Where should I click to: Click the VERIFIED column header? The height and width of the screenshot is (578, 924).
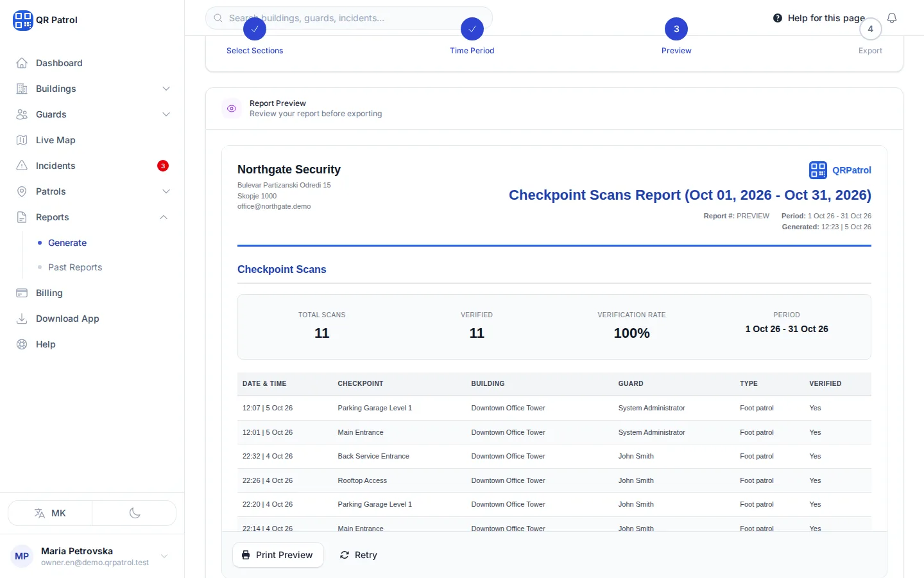(x=825, y=383)
